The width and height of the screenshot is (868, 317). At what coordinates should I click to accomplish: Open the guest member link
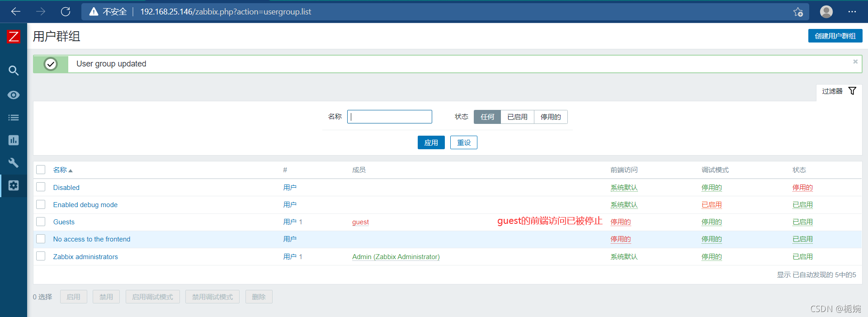click(360, 222)
